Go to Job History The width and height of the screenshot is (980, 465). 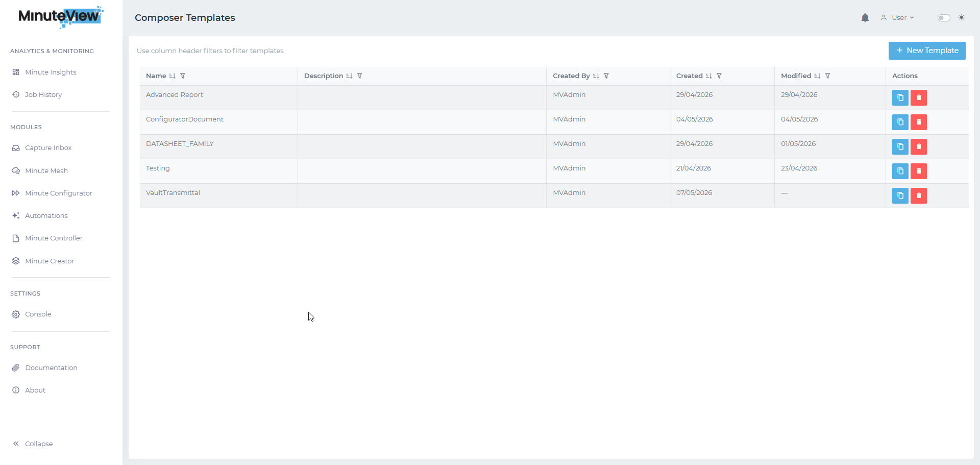(x=37, y=94)
